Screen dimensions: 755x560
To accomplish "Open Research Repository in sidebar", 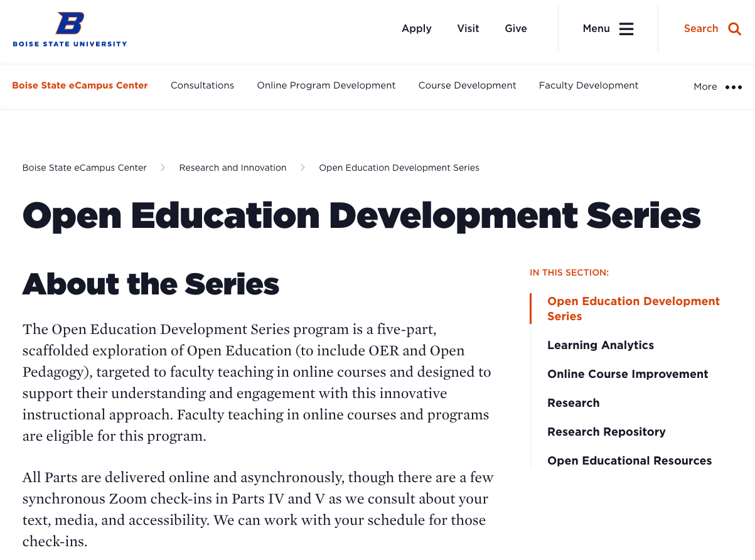I will pos(606,432).
